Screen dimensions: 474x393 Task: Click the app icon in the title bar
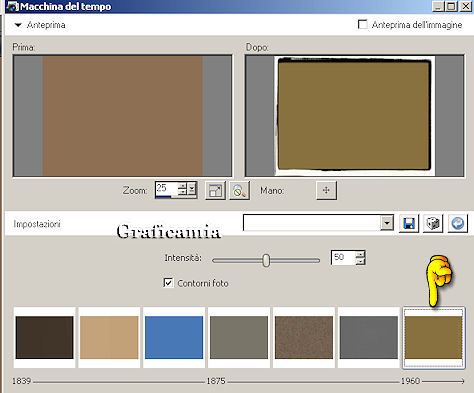(12, 6)
